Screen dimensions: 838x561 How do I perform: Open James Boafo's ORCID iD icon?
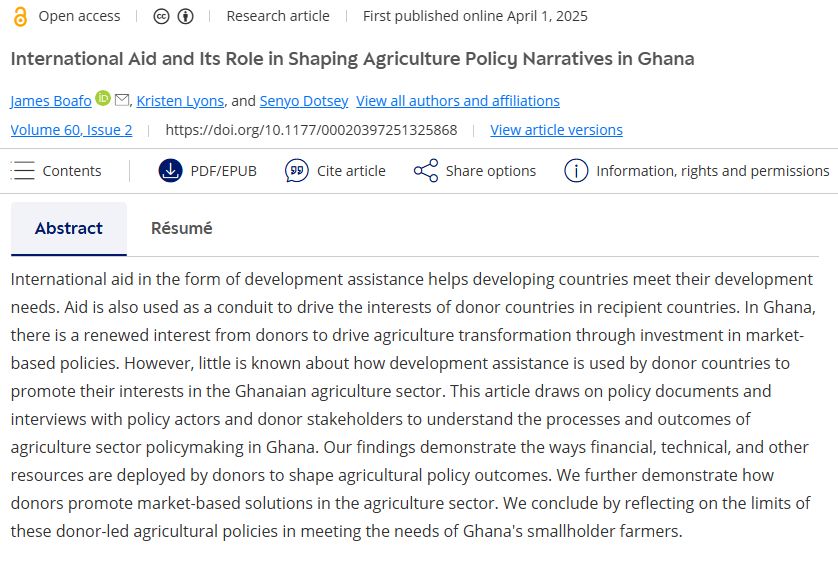tap(103, 98)
